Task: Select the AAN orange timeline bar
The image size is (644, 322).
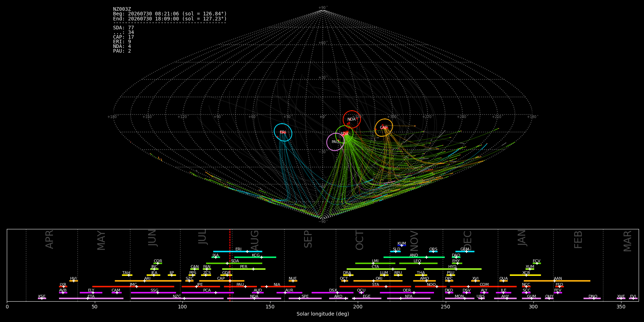Action: coord(557,281)
